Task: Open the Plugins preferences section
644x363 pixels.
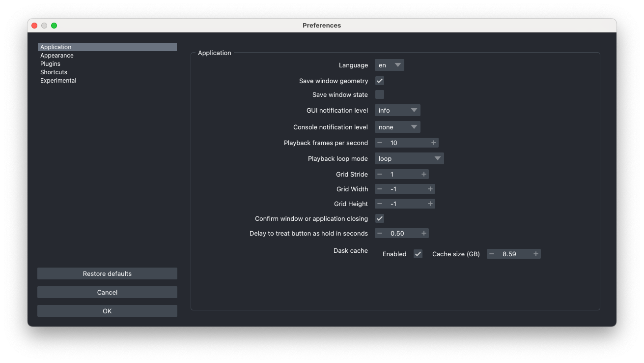Action: point(50,63)
